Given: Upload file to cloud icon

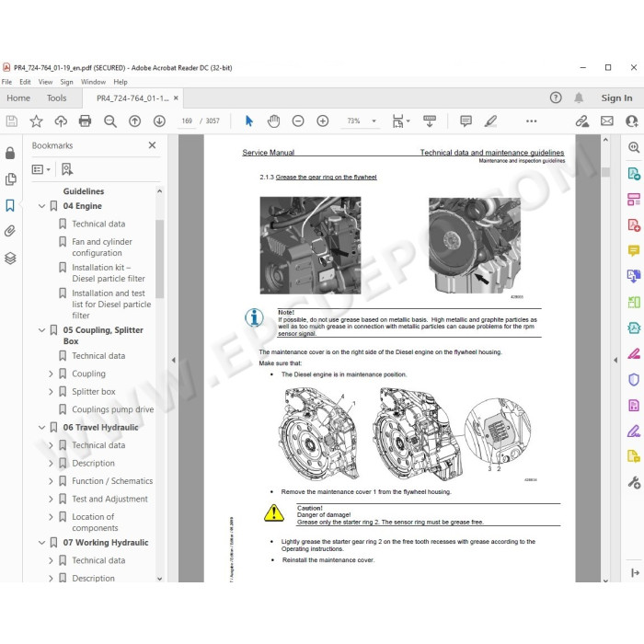Looking at the screenshot, I should click(61, 121).
